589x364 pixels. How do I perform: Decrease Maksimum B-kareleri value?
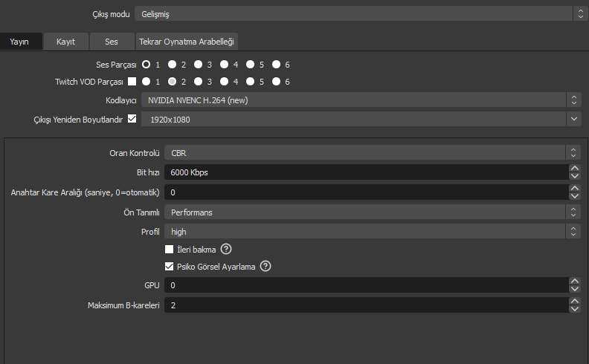pyautogui.click(x=575, y=309)
